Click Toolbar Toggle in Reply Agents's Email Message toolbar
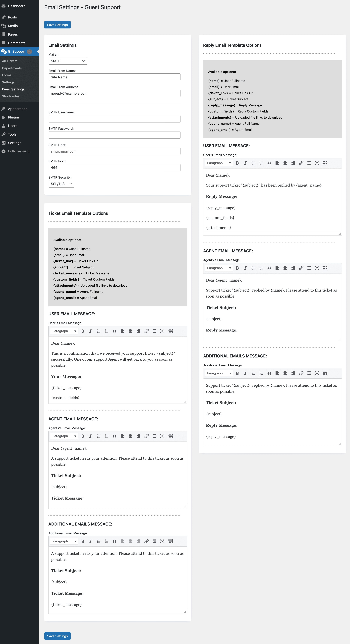350x644 pixels. [x=325, y=268]
